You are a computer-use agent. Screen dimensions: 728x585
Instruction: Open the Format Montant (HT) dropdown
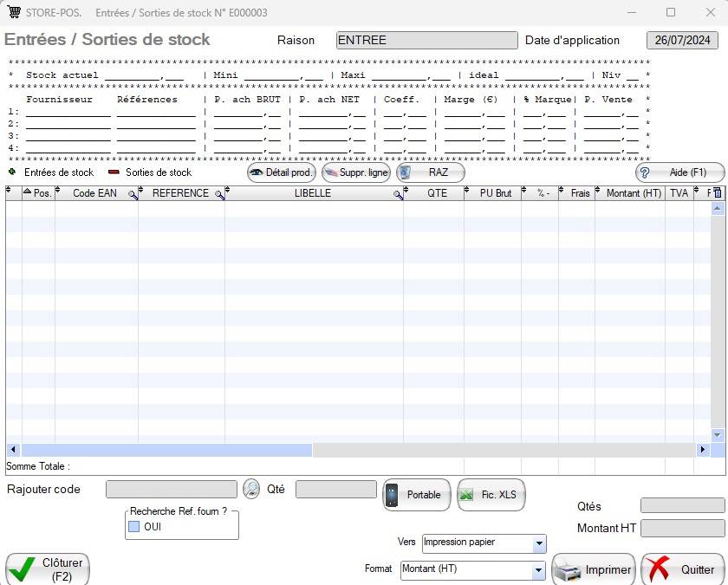539,570
